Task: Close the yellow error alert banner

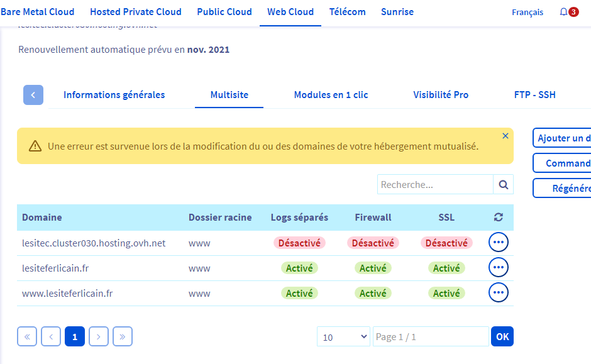Action: [x=505, y=136]
